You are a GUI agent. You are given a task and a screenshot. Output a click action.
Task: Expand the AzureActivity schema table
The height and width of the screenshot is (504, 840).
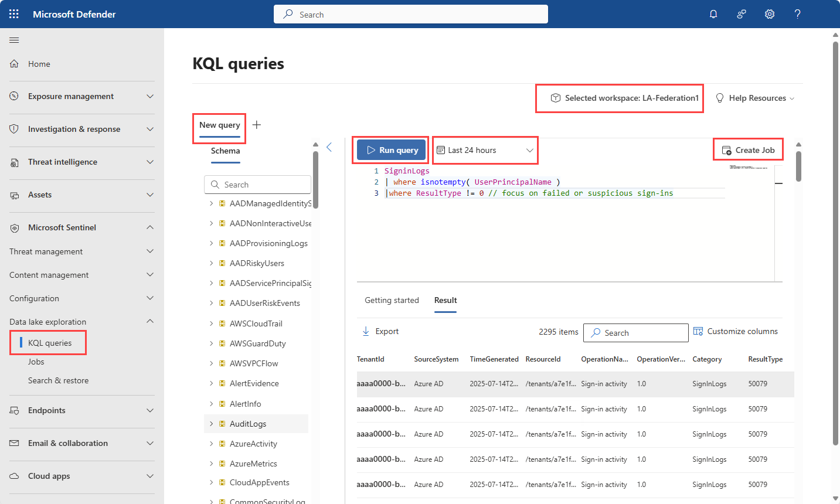pyautogui.click(x=211, y=444)
